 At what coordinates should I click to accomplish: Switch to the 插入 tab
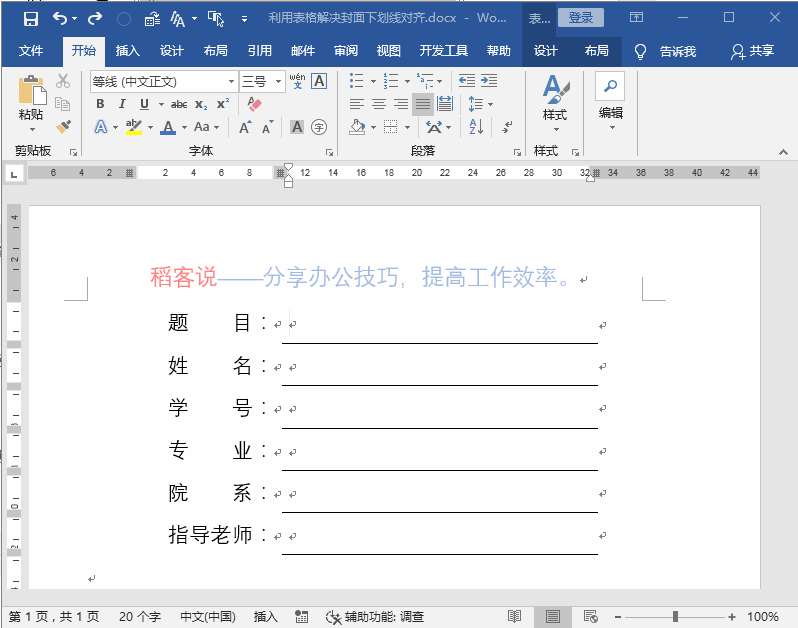click(127, 51)
